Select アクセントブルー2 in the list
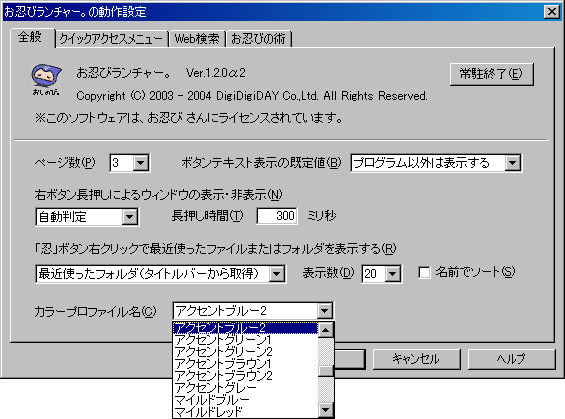565x419 pixels. (x=246, y=328)
